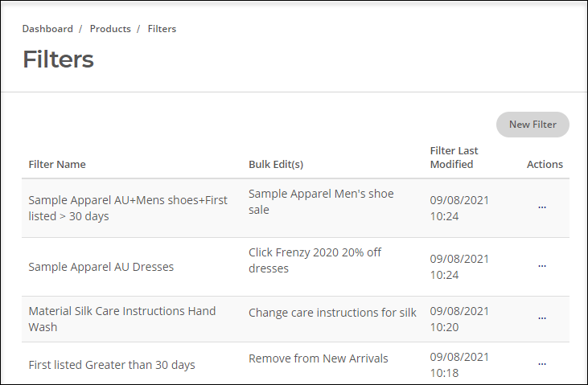Open First listed Greater than 30 days filter

tap(112, 365)
